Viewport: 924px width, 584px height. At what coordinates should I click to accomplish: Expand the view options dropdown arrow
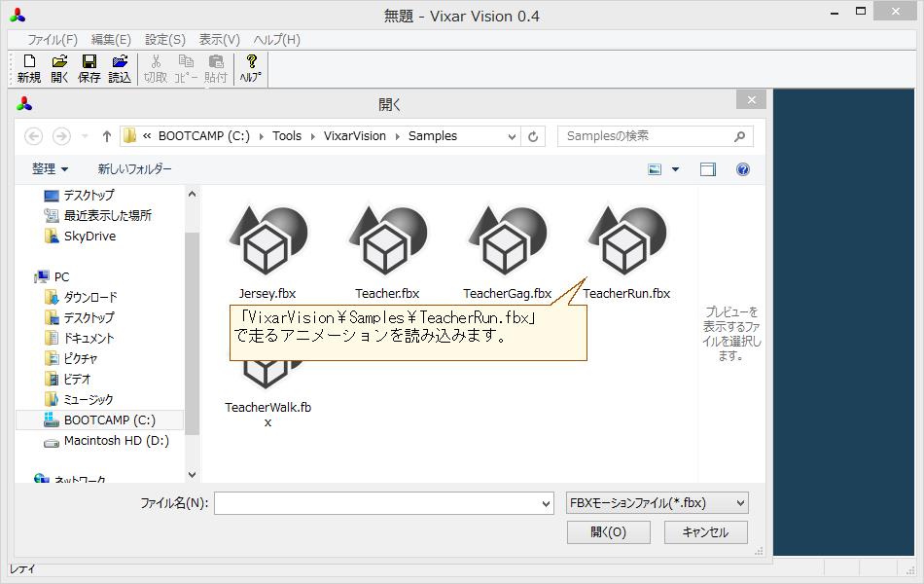[673, 168]
